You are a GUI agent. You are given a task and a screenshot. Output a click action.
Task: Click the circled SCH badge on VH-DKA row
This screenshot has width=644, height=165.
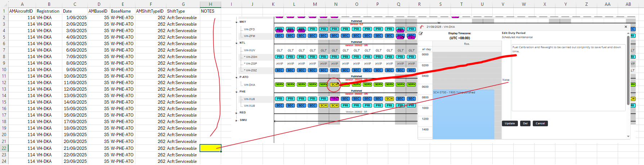pos(334,84)
